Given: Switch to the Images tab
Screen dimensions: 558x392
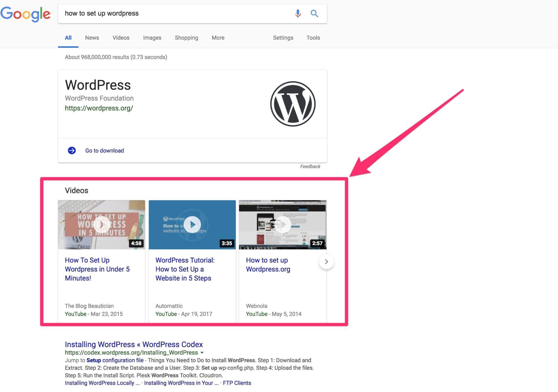Looking at the screenshot, I should click(x=152, y=38).
